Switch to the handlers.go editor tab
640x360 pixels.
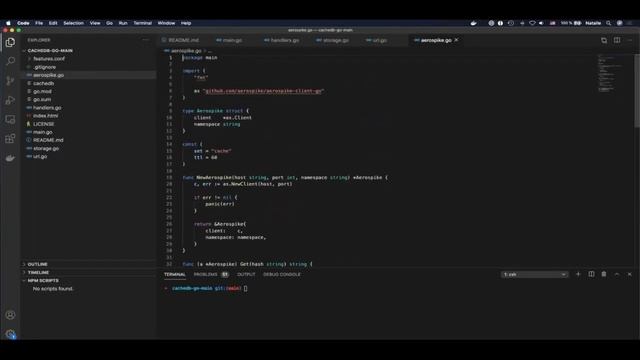coord(284,40)
